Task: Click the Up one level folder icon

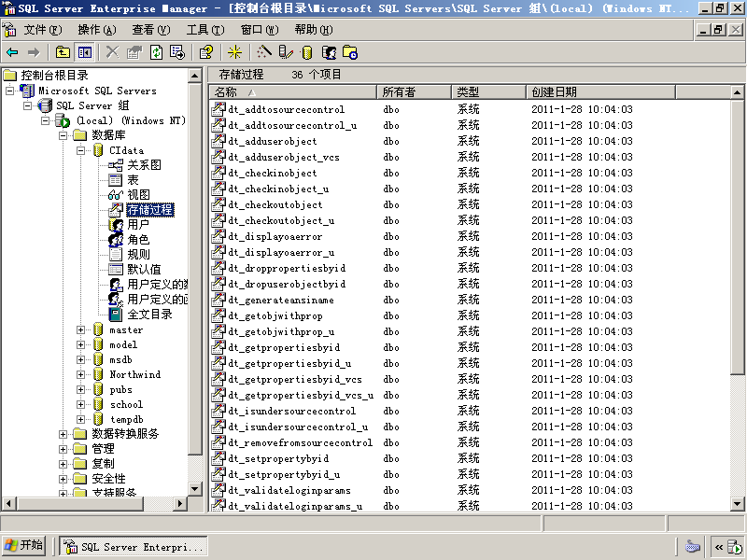Action: point(63,52)
